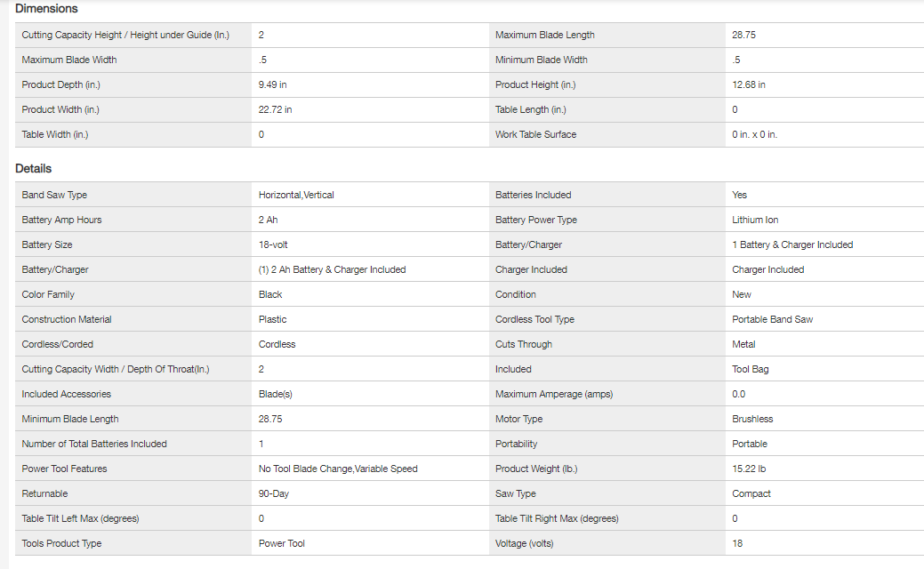Click the Battery Amp Hours label
The height and width of the screenshot is (569, 924).
pos(61,220)
